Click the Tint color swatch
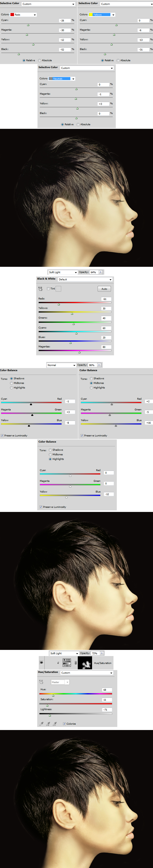 tap(58, 288)
